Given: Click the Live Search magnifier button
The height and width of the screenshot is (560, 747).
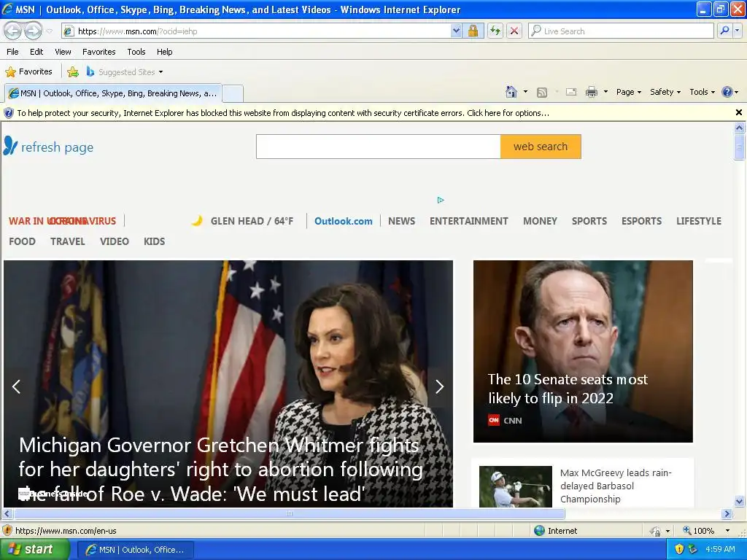Looking at the screenshot, I should click(x=724, y=31).
